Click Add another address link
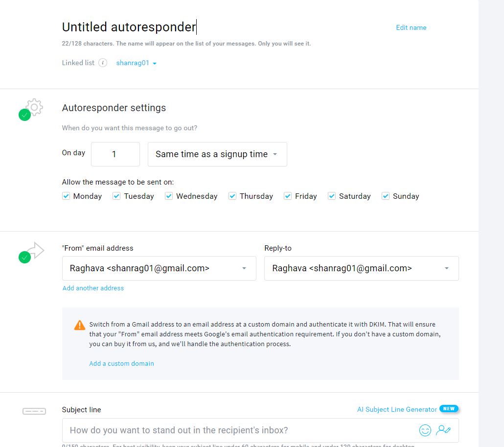The height and width of the screenshot is (447, 504). (x=93, y=288)
